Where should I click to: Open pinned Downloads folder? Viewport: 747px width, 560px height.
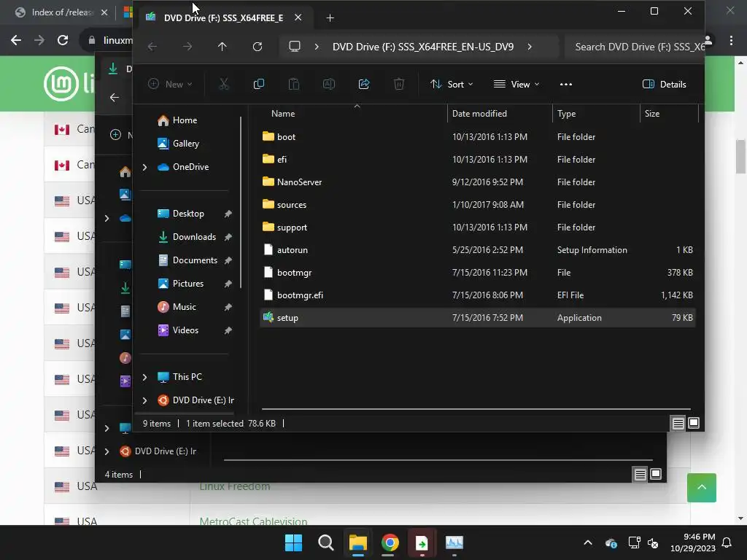(194, 237)
